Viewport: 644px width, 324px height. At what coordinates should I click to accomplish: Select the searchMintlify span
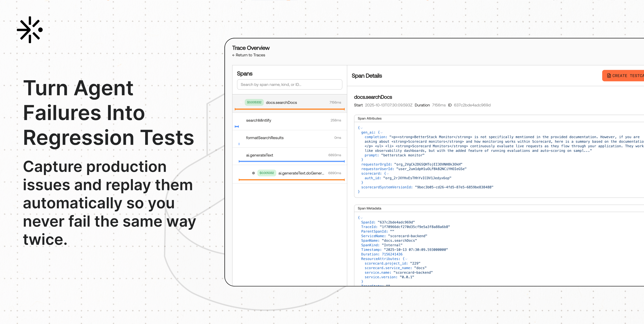tap(258, 120)
